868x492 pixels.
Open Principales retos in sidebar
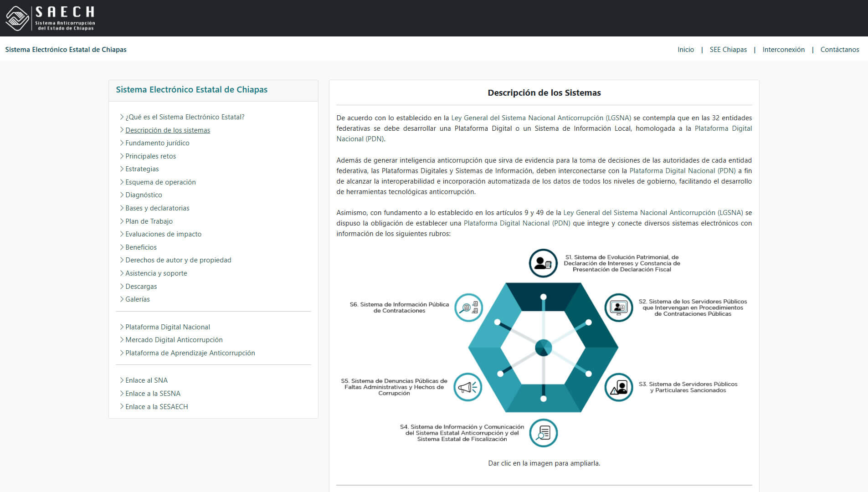pos(150,156)
